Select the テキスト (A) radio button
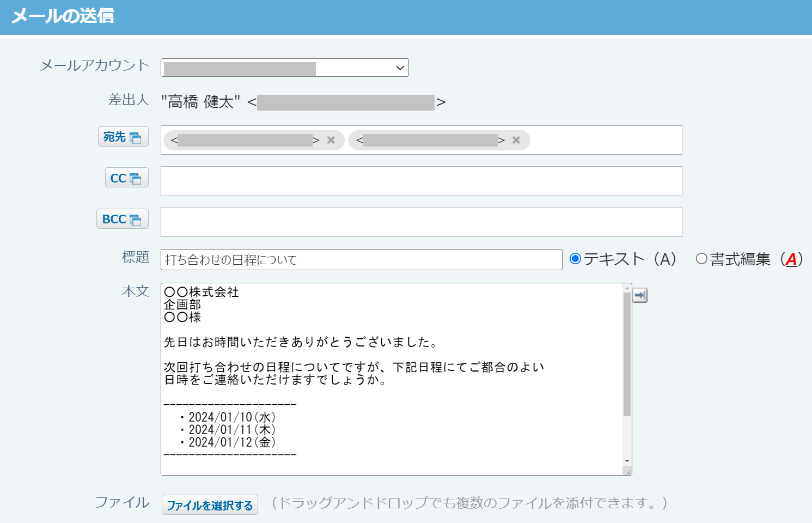 click(575, 259)
